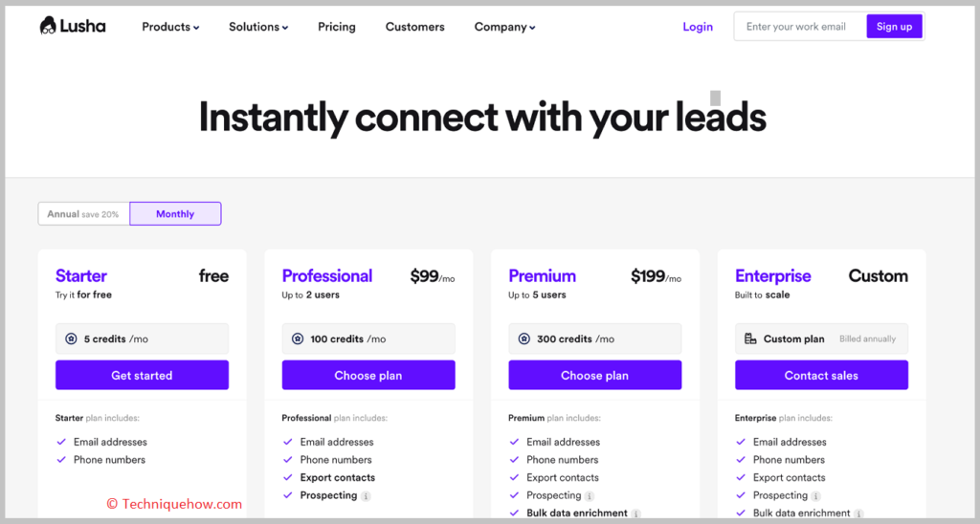Expand the Products dropdown menu
The width and height of the screenshot is (980, 524).
(x=170, y=27)
